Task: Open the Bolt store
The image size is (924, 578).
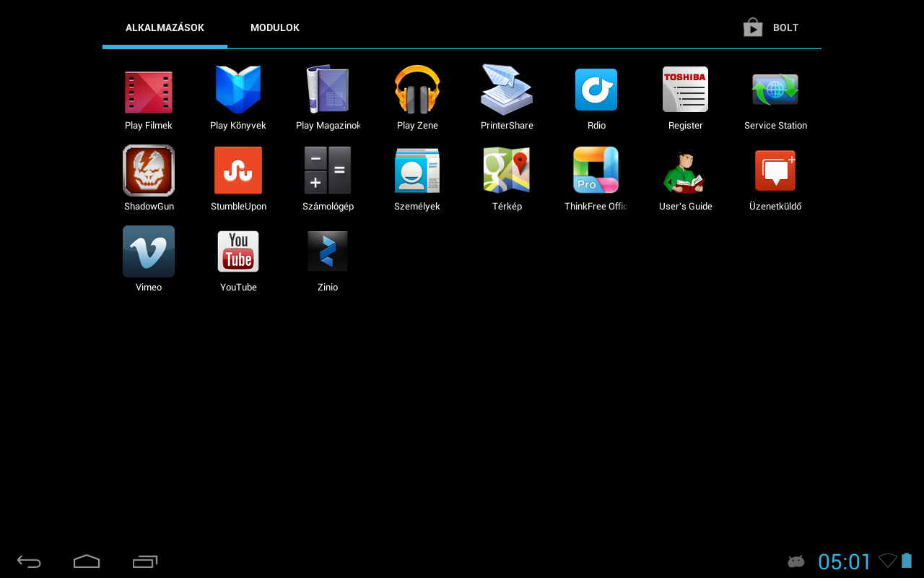Action: pos(771,27)
